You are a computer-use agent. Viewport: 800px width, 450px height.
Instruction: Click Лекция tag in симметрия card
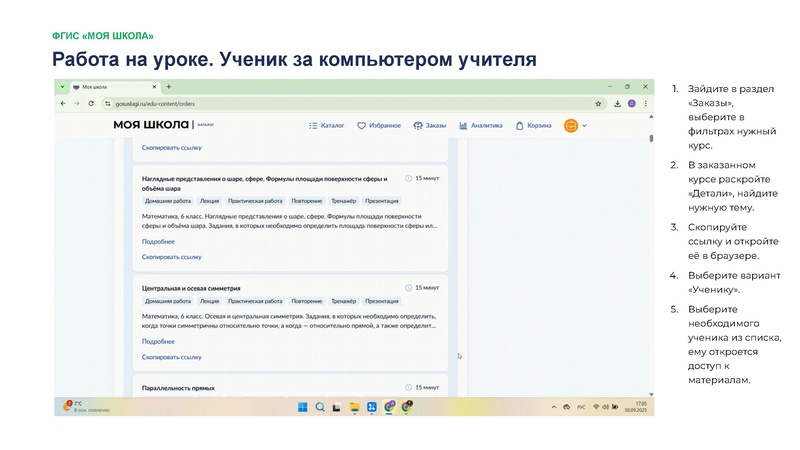[209, 301]
